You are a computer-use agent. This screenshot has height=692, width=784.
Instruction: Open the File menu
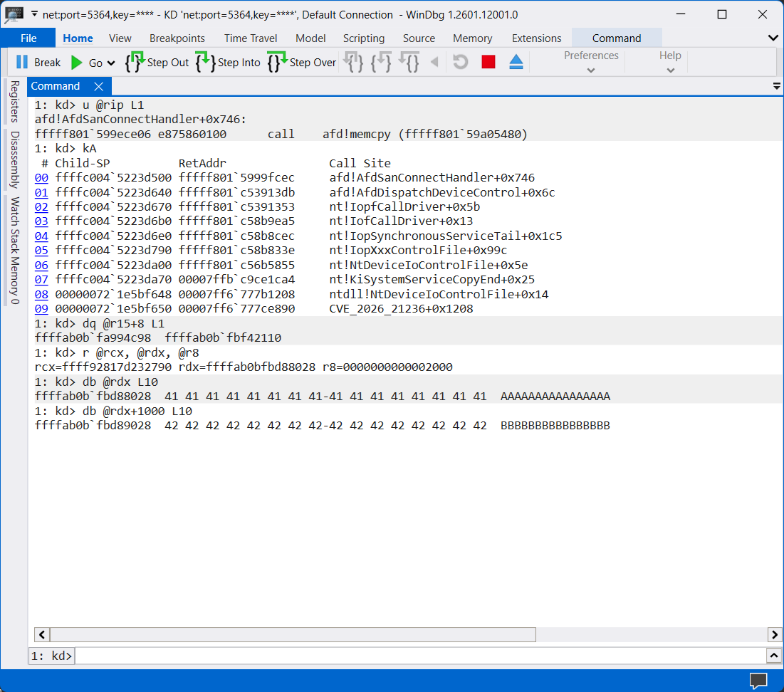point(28,38)
